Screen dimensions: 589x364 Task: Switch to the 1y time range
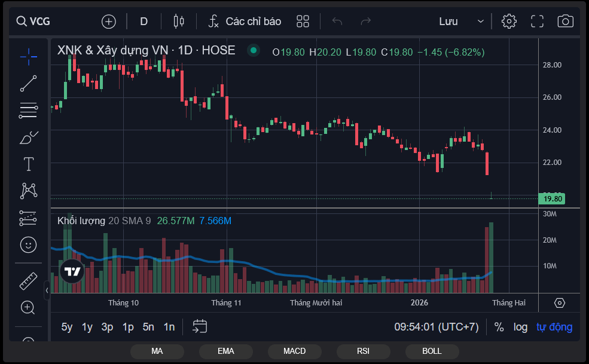[x=87, y=327]
